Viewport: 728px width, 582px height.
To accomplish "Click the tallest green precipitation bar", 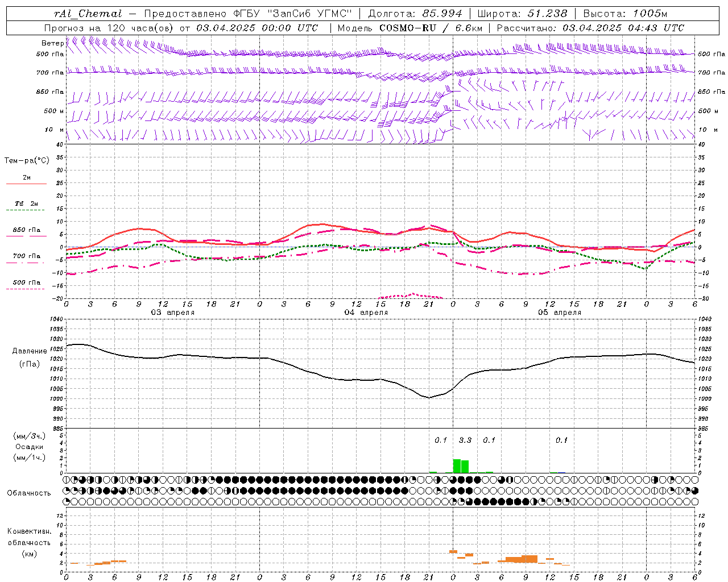I will [457, 466].
